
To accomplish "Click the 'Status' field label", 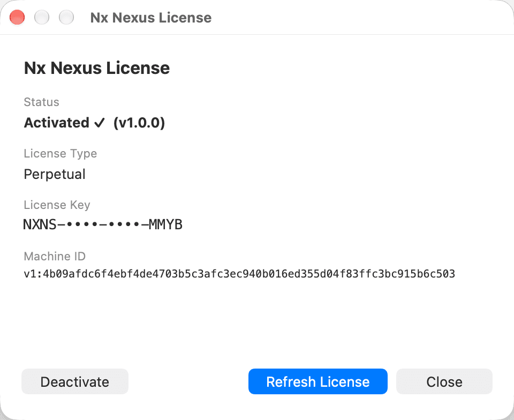I will 41,102.
